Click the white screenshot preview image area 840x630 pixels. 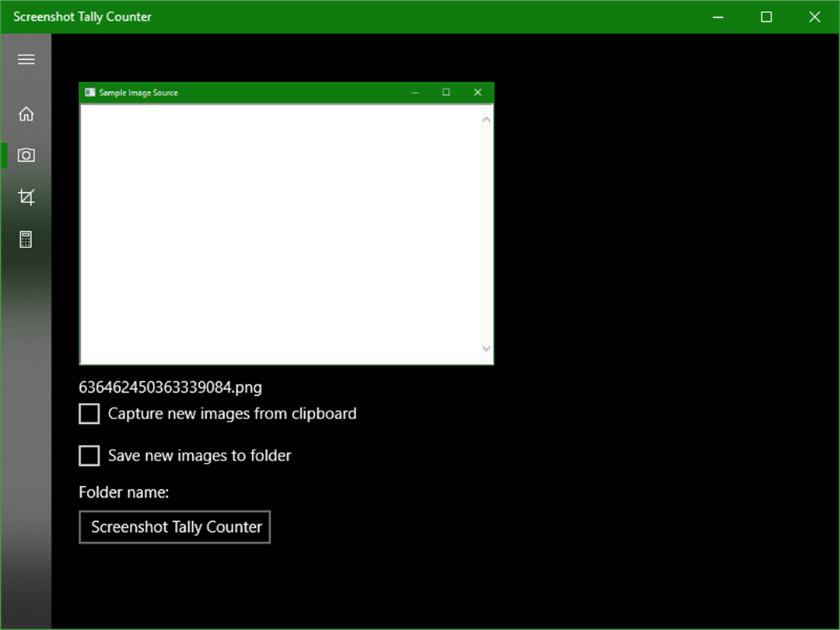click(281, 234)
